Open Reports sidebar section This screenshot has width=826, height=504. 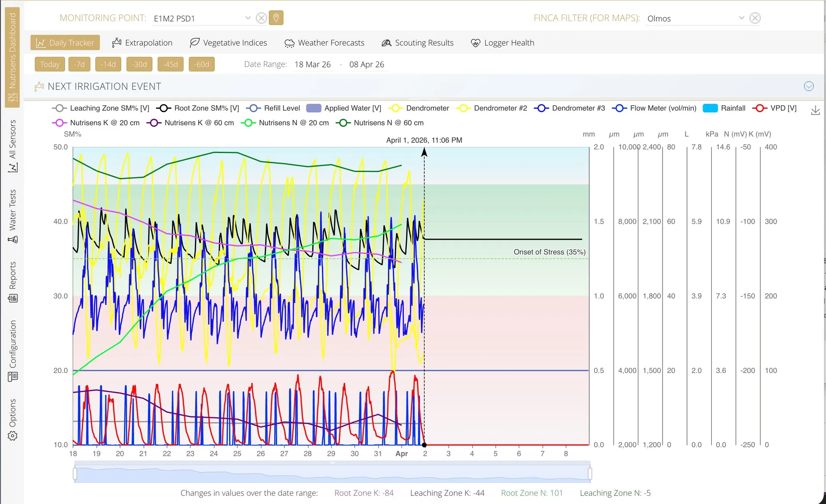(x=12, y=282)
